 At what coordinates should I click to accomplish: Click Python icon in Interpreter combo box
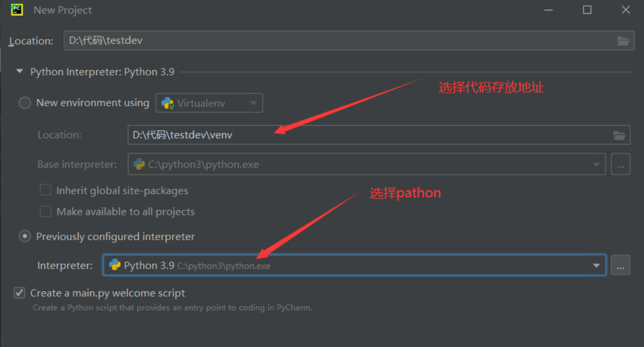[115, 265]
